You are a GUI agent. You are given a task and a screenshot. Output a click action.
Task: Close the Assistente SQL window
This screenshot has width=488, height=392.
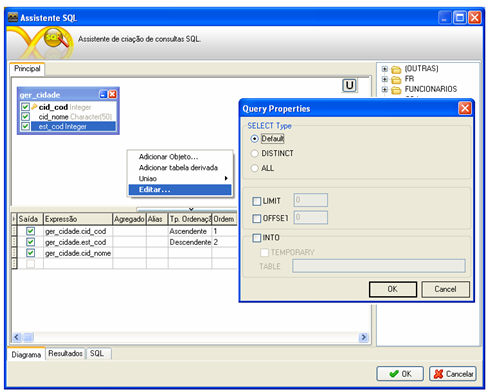pos(475,17)
